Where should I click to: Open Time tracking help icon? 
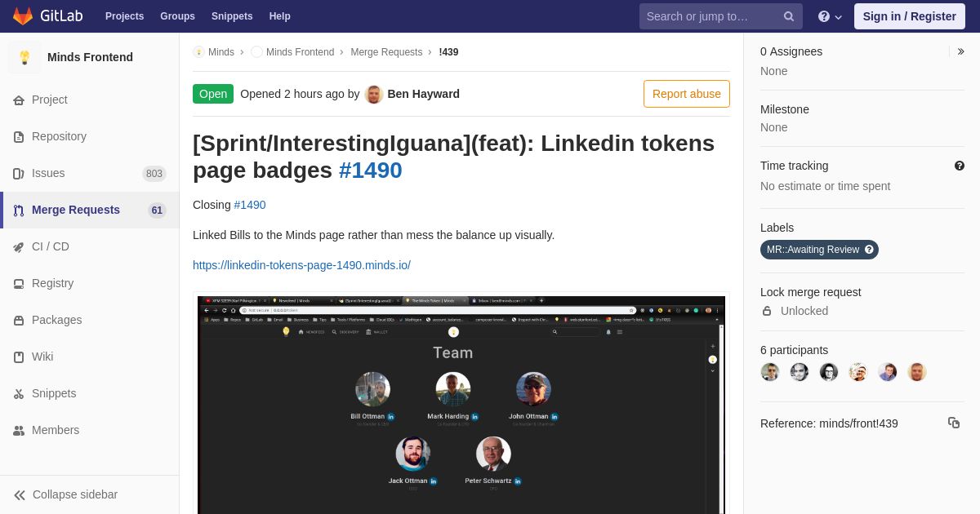[960, 166]
